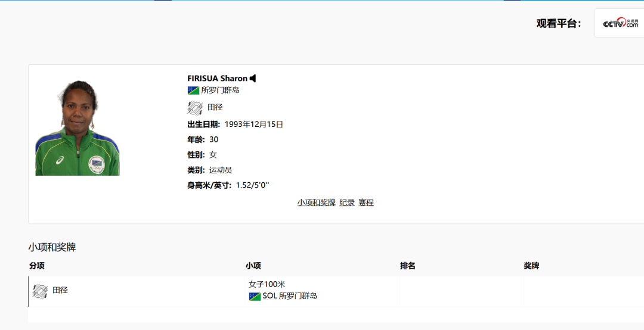Click 小项 column header
Screen dimensions: 644x330
[x=253, y=266]
